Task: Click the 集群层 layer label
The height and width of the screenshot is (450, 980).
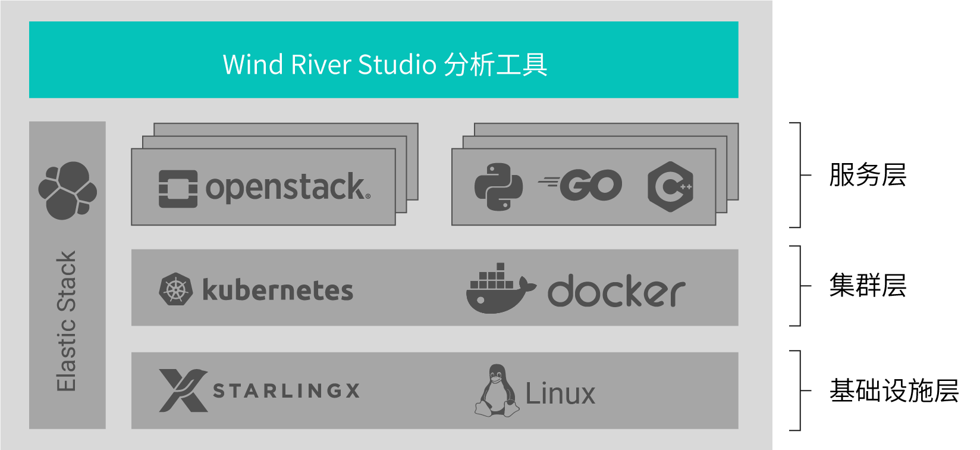Action: coord(868,285)
